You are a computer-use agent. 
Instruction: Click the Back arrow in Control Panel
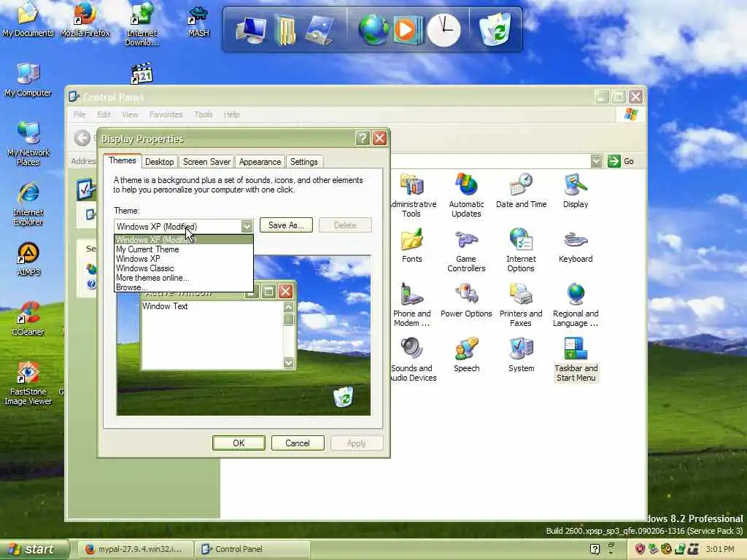tap(82, 138)
